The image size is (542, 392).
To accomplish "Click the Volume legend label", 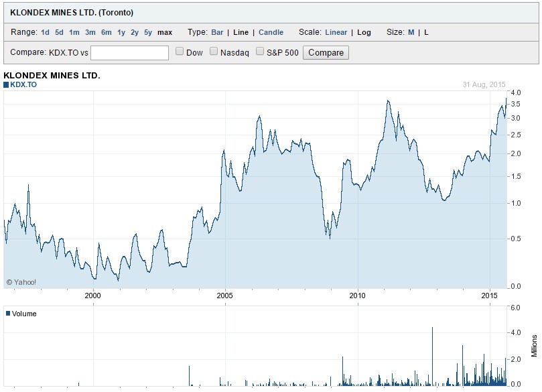I will tap(24, 314).
